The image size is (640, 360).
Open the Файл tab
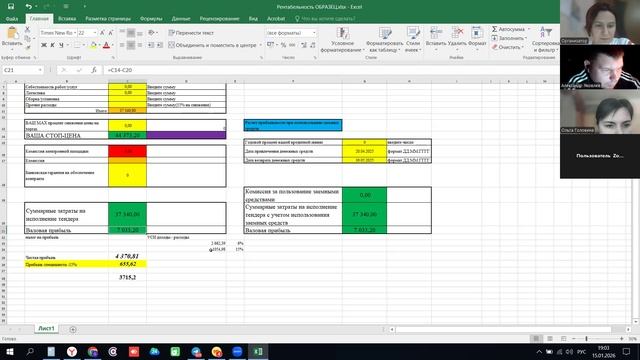pos(12,18)
